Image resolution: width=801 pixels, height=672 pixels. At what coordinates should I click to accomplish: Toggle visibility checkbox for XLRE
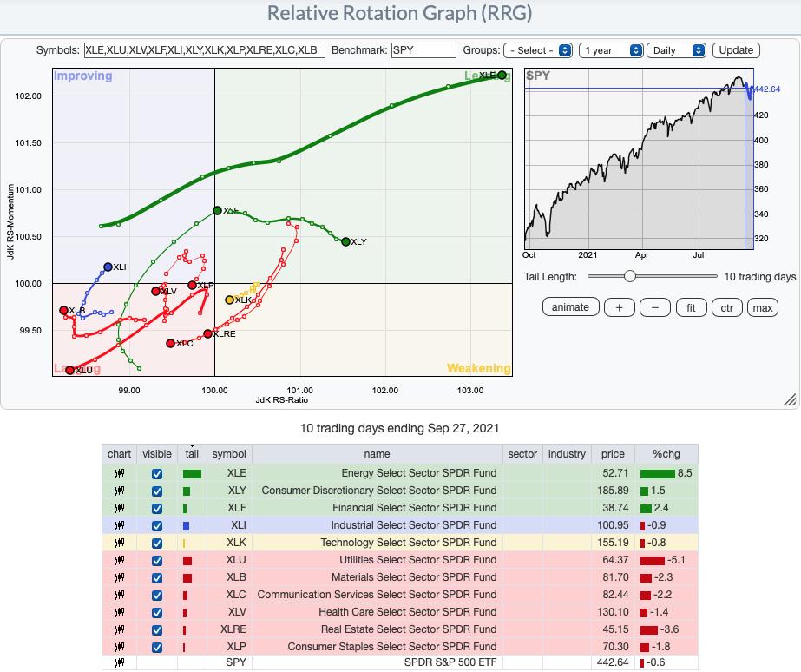(x=157, y=630)
